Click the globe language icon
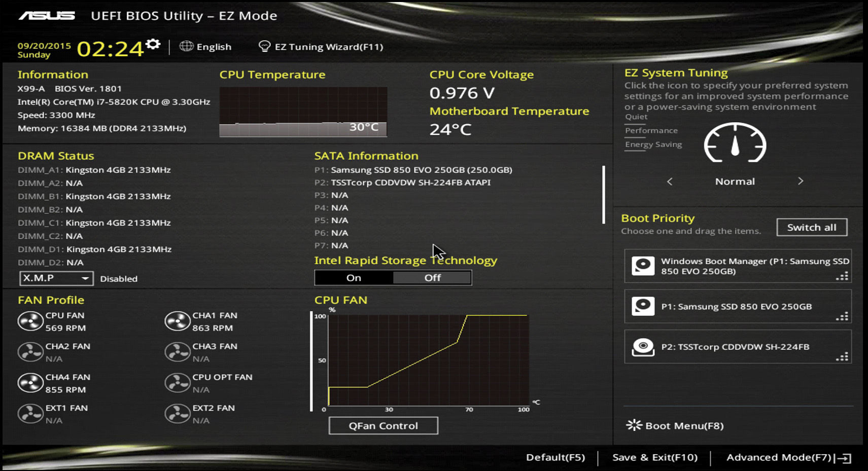The width and height of the screenshot is (868, 471). point(186,46)
